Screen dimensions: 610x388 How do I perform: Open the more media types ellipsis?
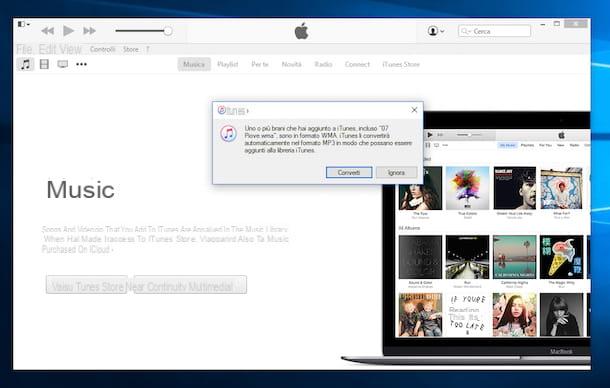coord(81,64)
